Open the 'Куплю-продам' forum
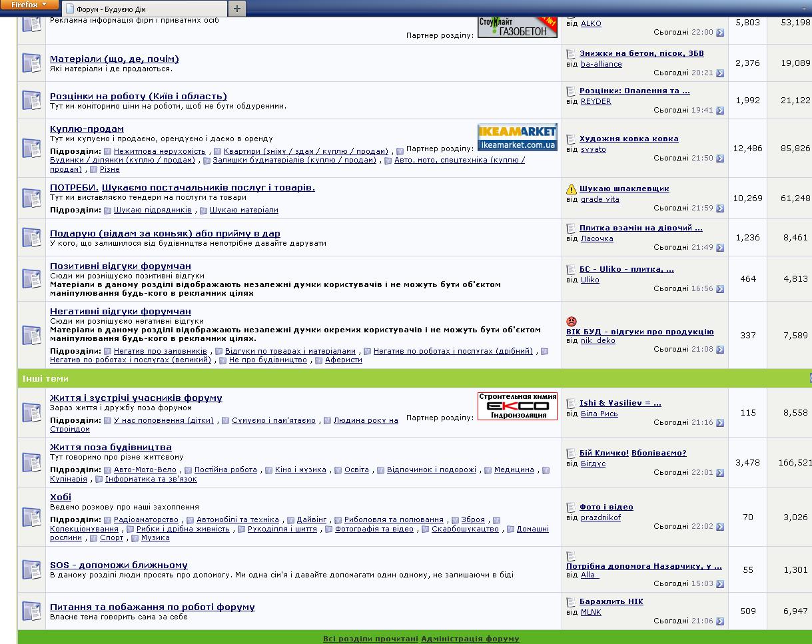The image size is (812, 644). click(x=87, y=129)
